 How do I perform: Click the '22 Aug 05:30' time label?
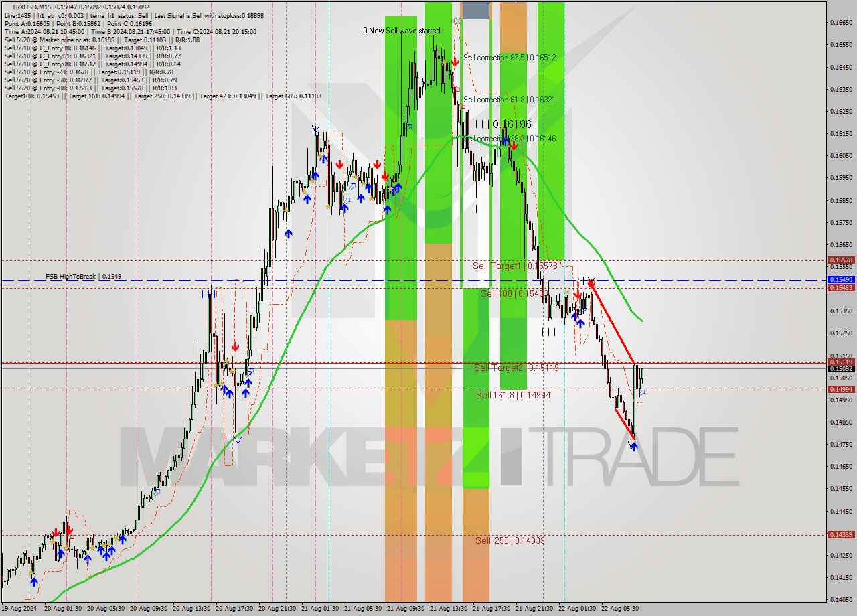coord(620,609)
